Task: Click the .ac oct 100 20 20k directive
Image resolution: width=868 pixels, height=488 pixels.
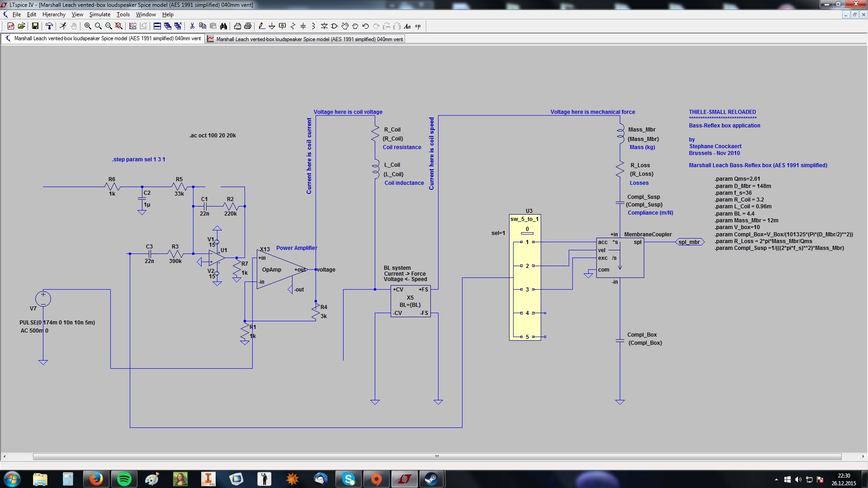Action: pyautogui.click(x=212, y=136)
